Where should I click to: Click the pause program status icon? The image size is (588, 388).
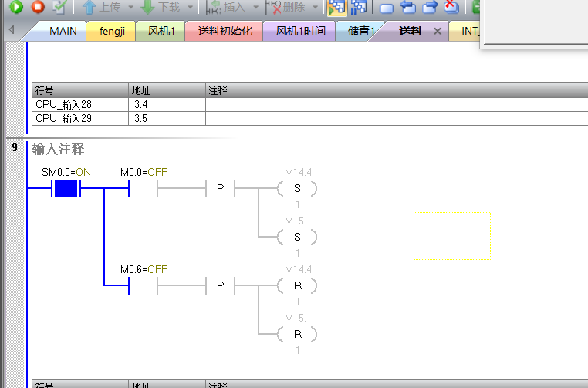pyautogui.click(x=358, y=8)
